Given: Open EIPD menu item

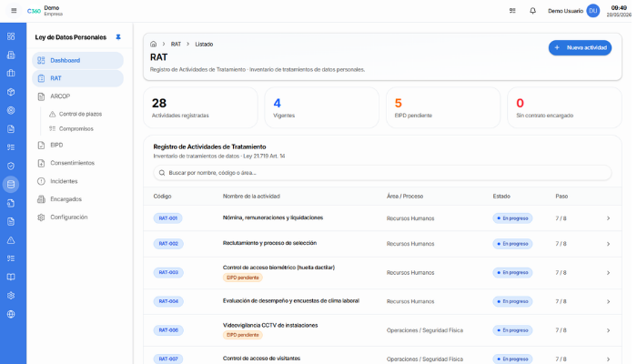Looking at the screenshot, I should [77, 145].
